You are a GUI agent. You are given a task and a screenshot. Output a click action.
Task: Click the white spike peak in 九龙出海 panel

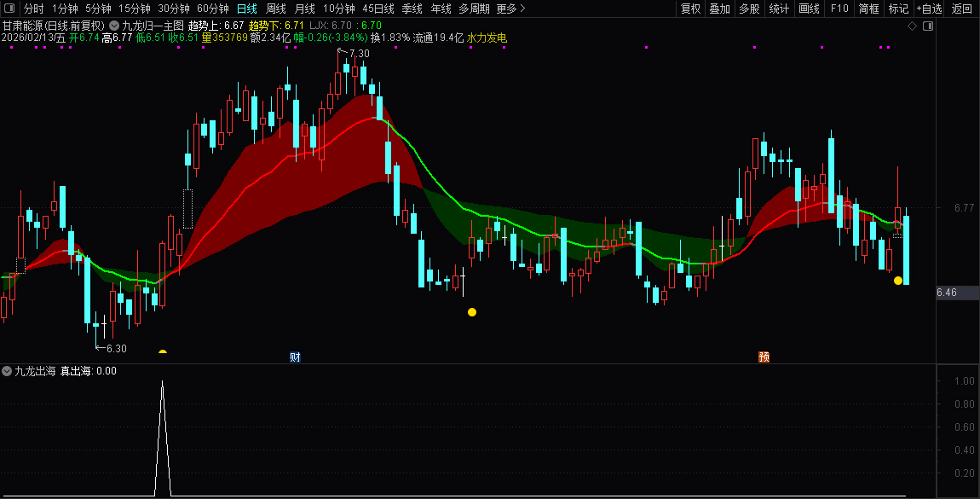pyautogui.click(x=163, y=381)
